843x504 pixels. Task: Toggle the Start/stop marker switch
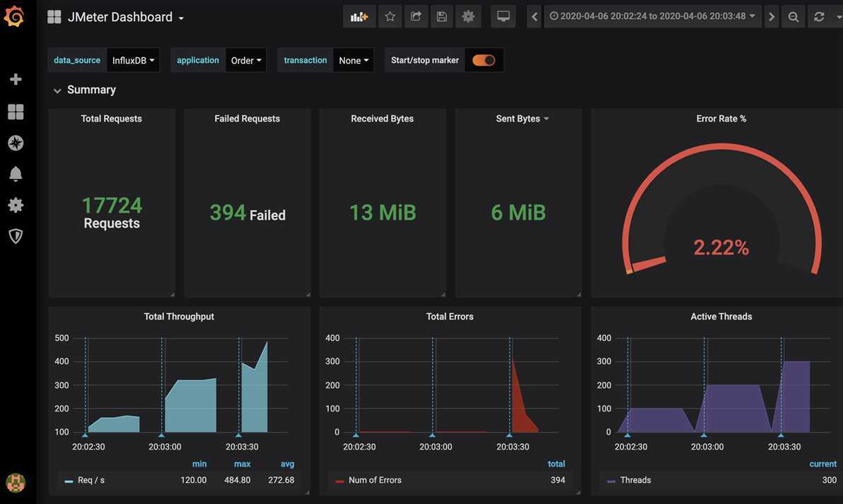pos(483,60)
